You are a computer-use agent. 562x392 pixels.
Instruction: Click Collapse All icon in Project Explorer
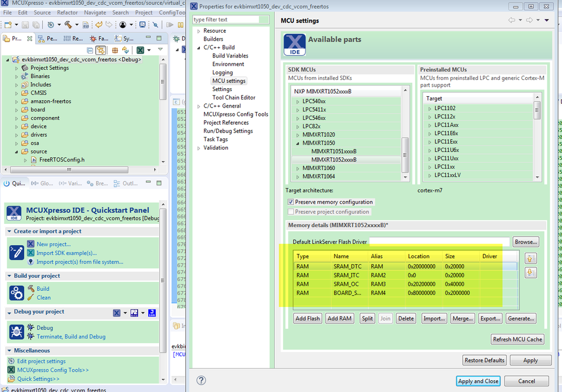[x=90, y=51]
